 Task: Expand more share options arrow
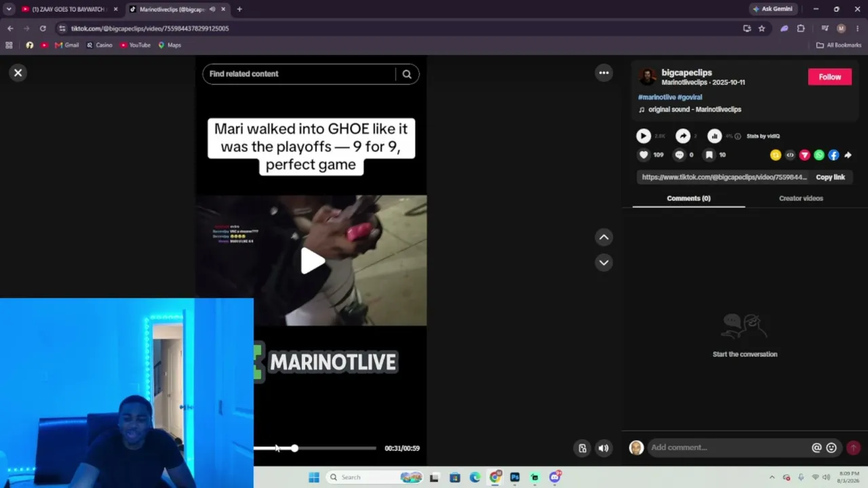click(848, 155)
